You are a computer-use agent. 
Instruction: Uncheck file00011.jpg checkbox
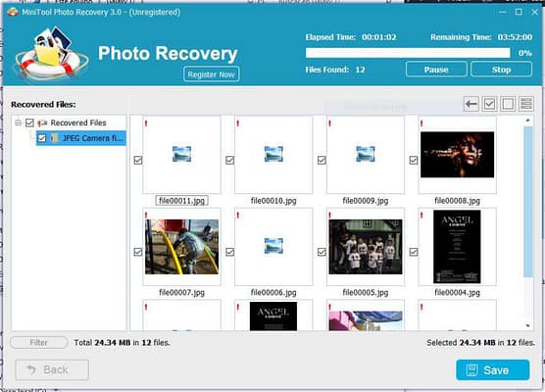(x=138, y=160)
